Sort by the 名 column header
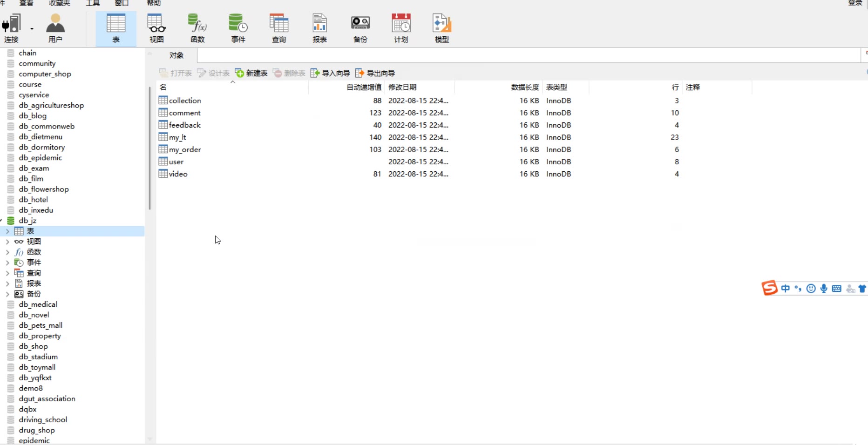The height and width of the screenshot is (445, 868). tap(232, 87)
